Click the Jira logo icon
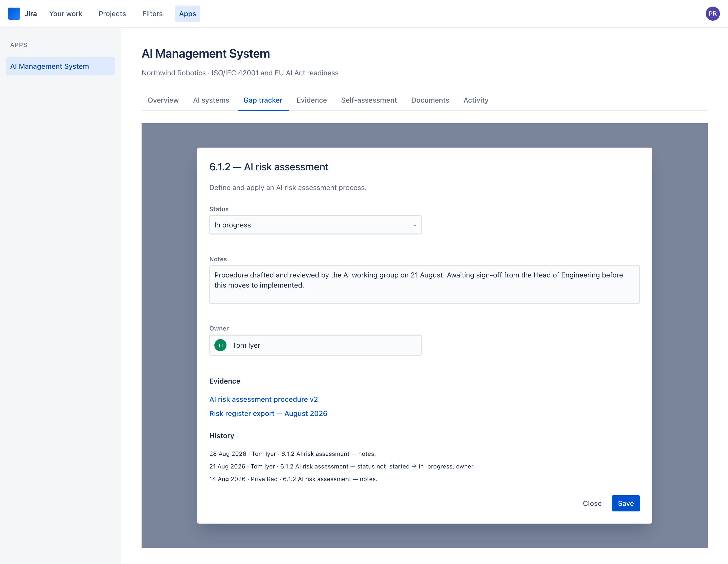Screen dimensions: 728x564 pyautogui.click(x=14, y=14)
